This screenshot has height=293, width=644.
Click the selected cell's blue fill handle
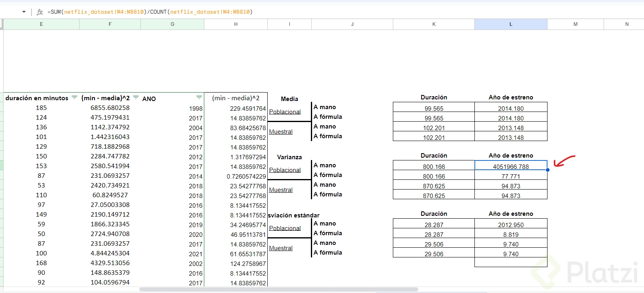pos(548,170)
